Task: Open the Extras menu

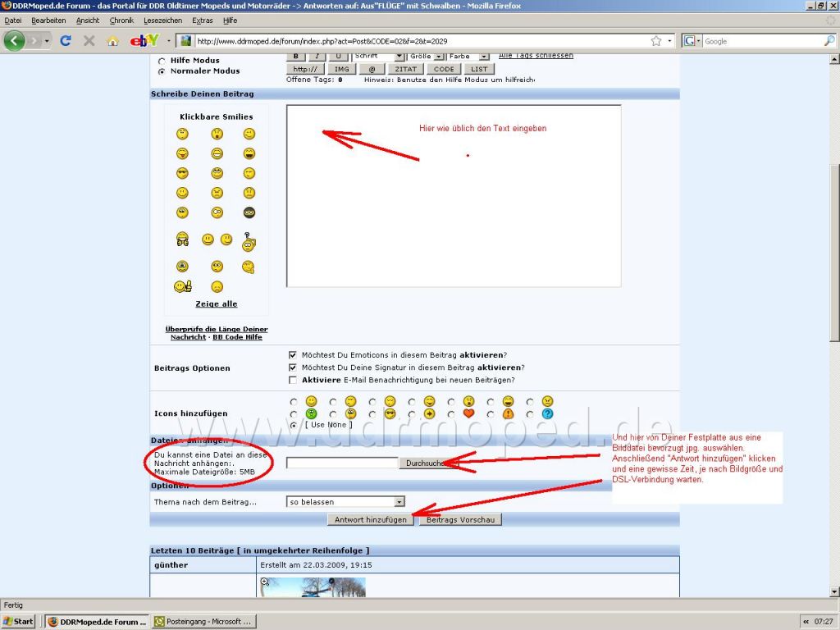Action: (x=202, y=20)
